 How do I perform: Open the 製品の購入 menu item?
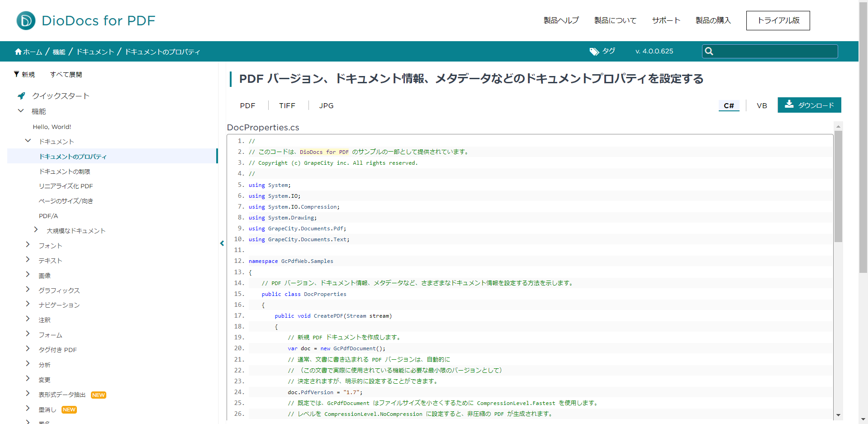[713, 20]
